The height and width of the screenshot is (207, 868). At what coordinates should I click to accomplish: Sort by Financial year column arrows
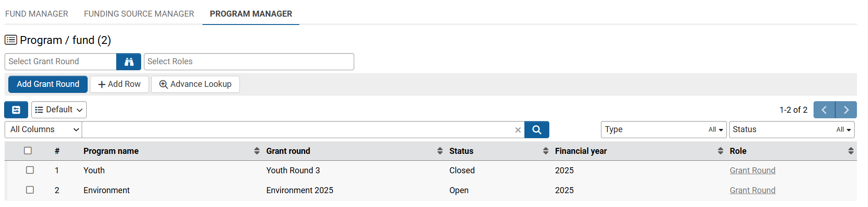720,151
